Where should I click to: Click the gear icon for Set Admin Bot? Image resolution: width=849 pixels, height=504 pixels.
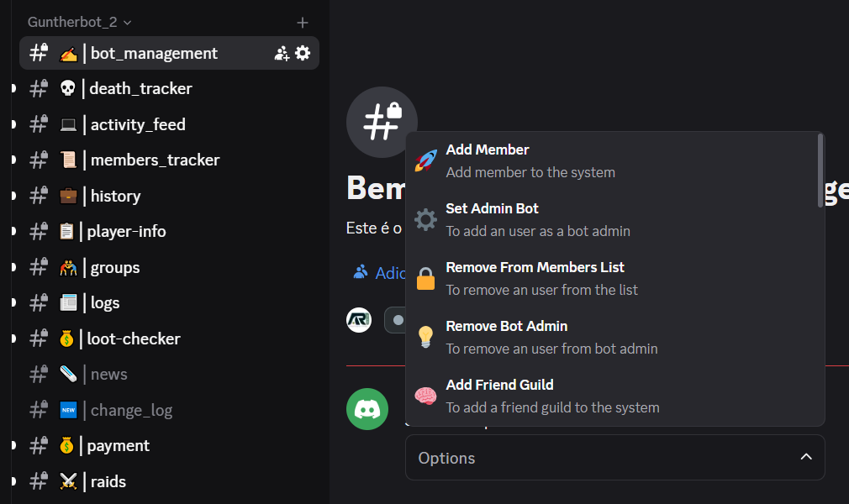[425, 220]
